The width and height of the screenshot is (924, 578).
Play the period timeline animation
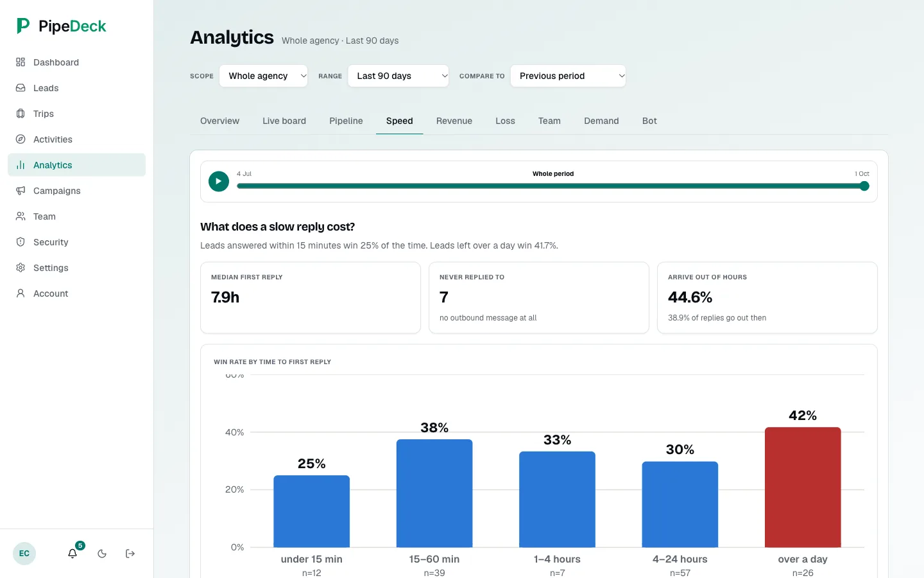(x=219, y=181)
